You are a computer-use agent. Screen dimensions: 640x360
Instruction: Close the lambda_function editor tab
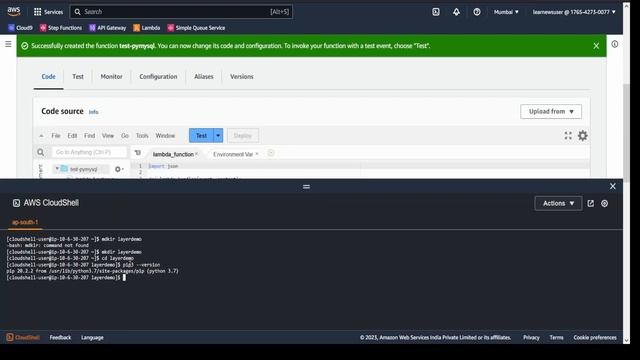(x=197, y=154)
